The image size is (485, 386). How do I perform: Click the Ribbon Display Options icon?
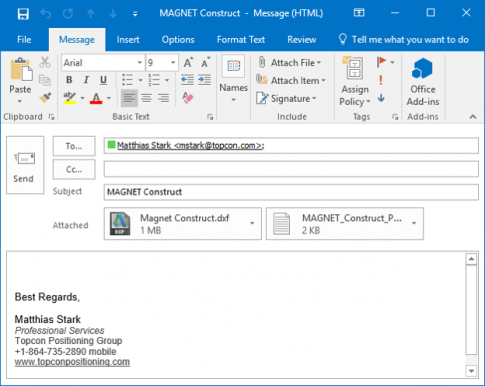(359, 13)
